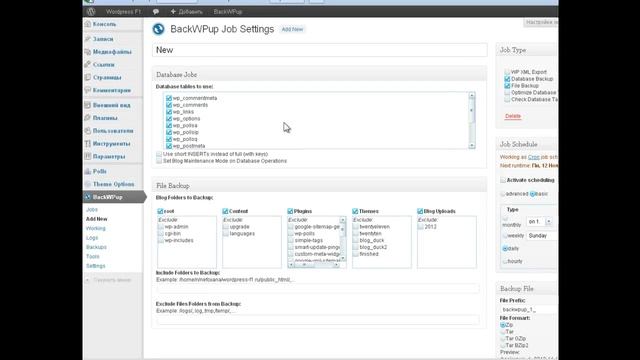
Task: Enable Set Blog Maintenance Mode checkbox
Action: click(x=159, y=161)
